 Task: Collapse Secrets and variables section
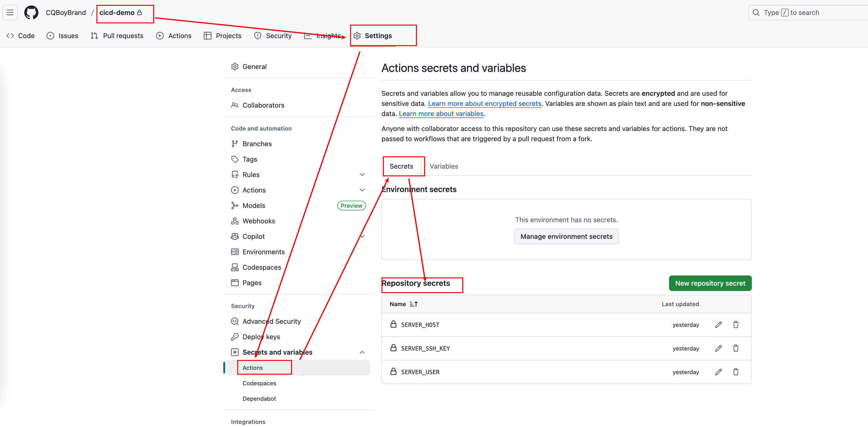[x=362, y=352]
